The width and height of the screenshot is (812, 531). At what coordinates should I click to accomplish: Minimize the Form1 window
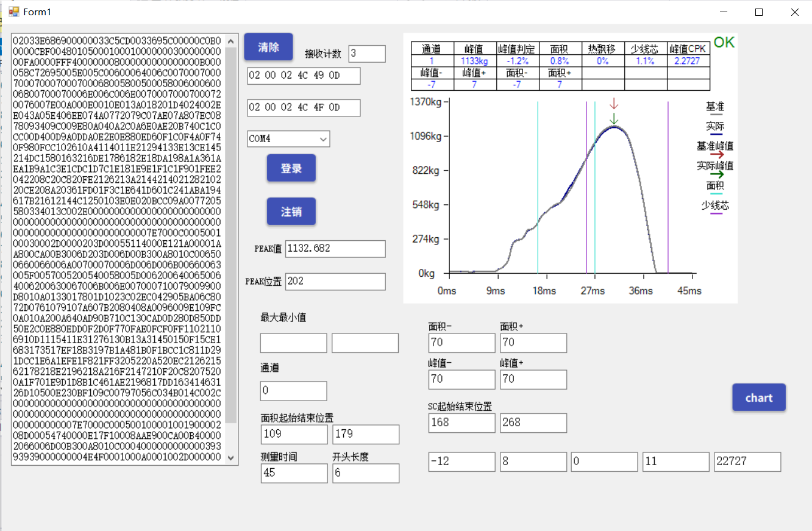pyautogui.click(x=724, y=12)
